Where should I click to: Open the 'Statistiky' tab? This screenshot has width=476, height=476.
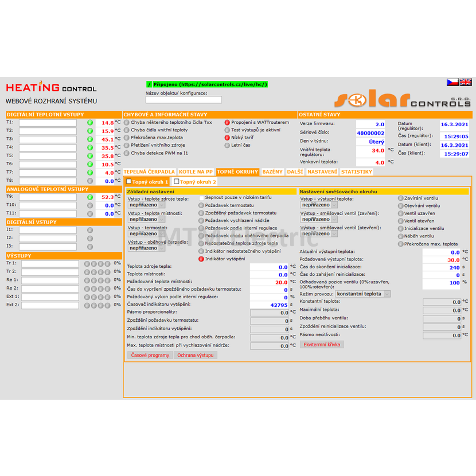pyautogui.click(x=356, y=171)
